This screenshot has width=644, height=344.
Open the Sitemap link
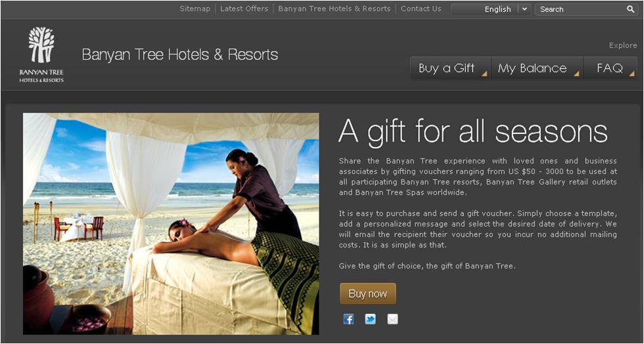click(195, 9)
